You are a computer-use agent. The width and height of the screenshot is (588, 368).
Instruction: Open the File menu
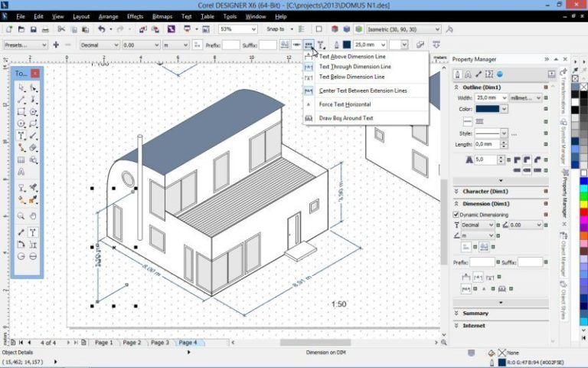(x=21, y=17)
